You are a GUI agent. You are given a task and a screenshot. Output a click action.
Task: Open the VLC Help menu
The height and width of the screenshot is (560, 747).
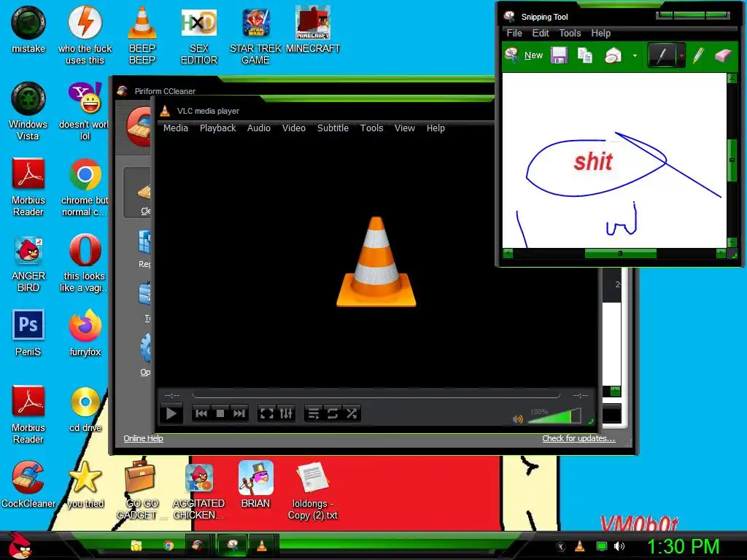coord(436,128)
